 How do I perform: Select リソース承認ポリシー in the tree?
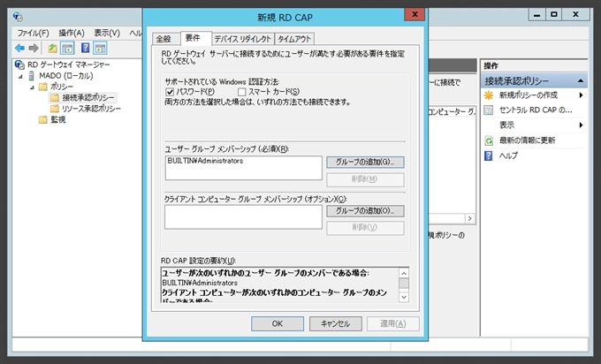(x=91, y=109)
